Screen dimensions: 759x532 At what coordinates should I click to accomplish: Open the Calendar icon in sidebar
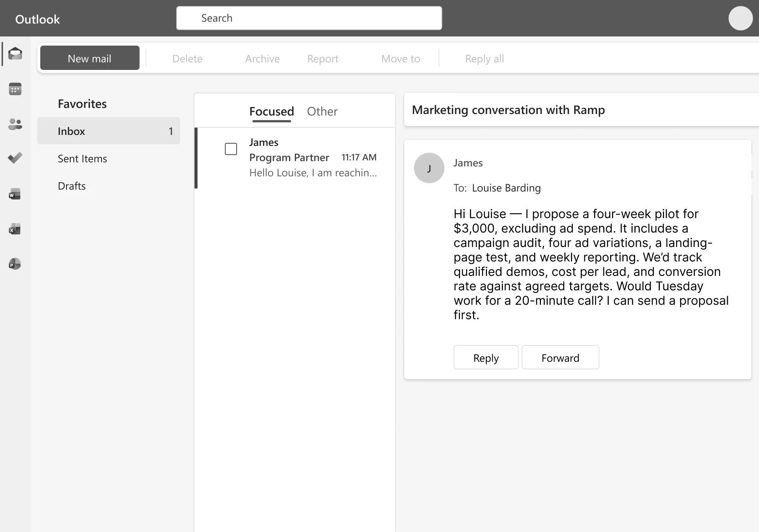tap(15, 89)
